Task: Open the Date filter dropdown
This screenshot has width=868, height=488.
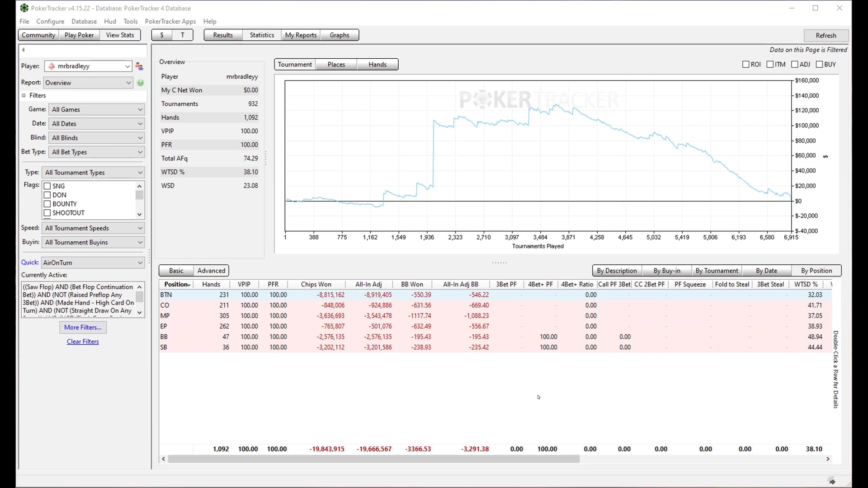Action: 97,123
